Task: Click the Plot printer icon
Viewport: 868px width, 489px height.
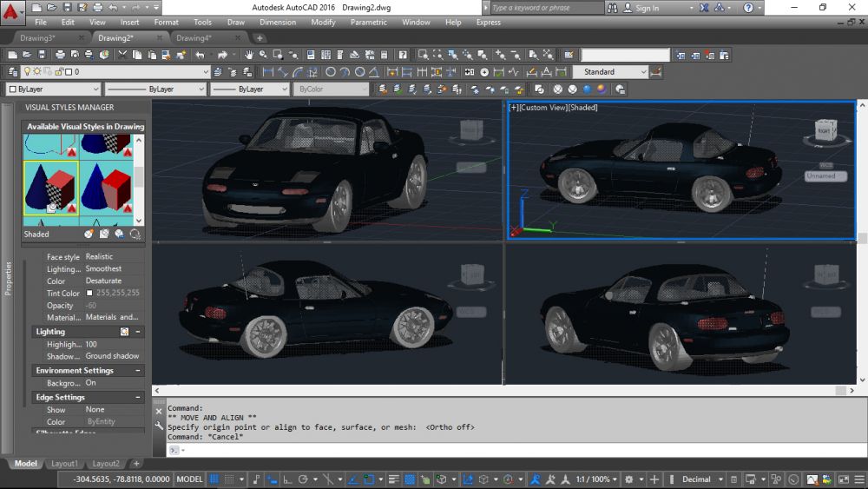Action: pos(60,55)
